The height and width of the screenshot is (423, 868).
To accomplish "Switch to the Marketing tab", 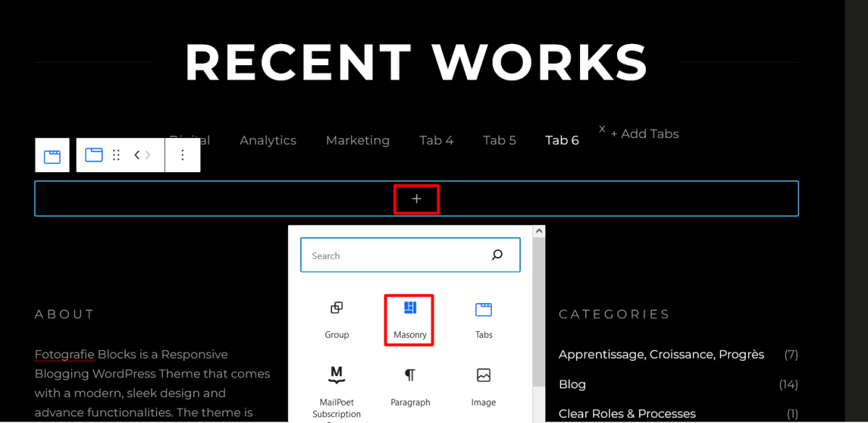I will coord(357,140).
